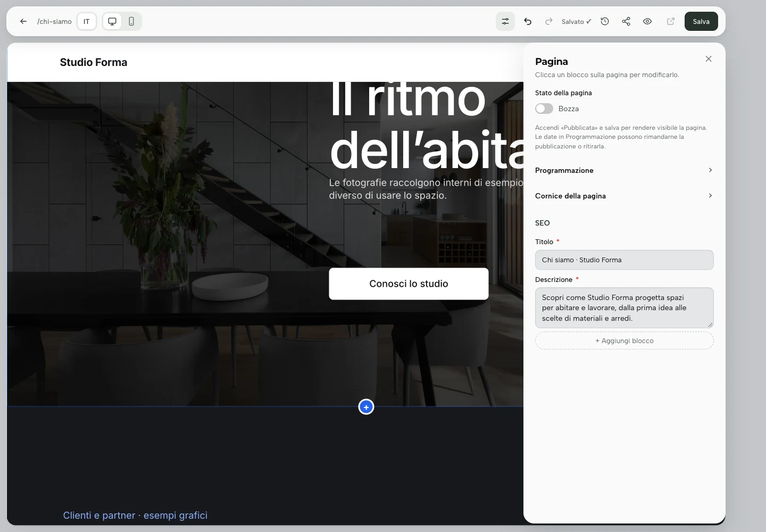Screen dimensions: 766x532
Task: Expand the Programmazione section
Action: click(625, 170)
